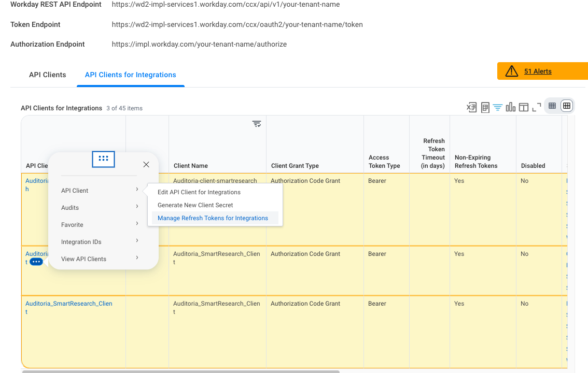Viewport: 588px width, 373px height.
Task: Open the 51 Alerts link
Action: tap(538, 71)
